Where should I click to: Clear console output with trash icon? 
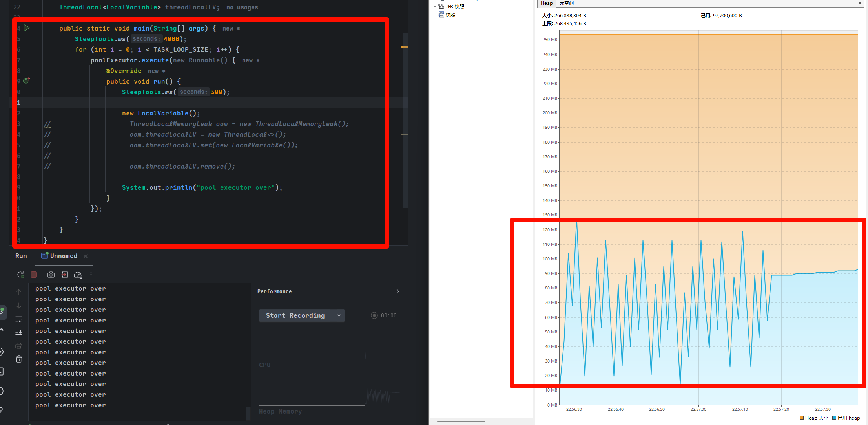coord(19,359)
